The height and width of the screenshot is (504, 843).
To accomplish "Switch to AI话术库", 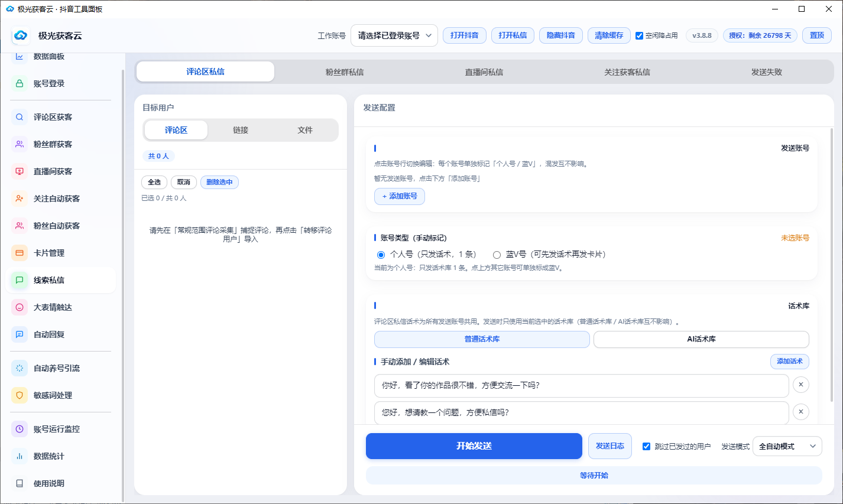I will pos(701,339).
